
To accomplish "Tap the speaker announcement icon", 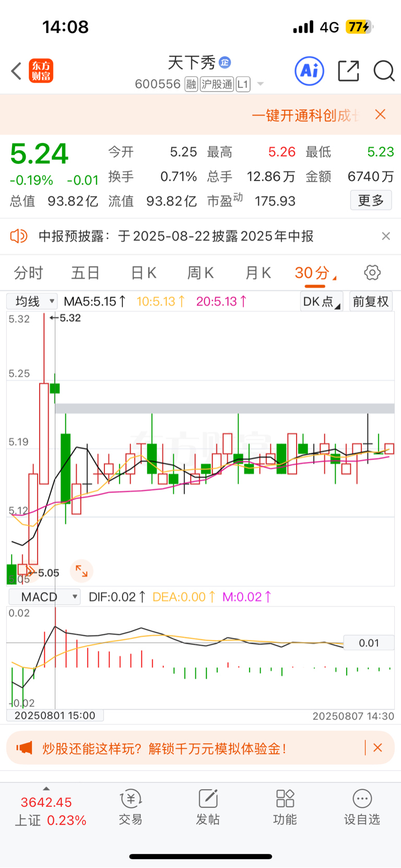I will point(19,236).
